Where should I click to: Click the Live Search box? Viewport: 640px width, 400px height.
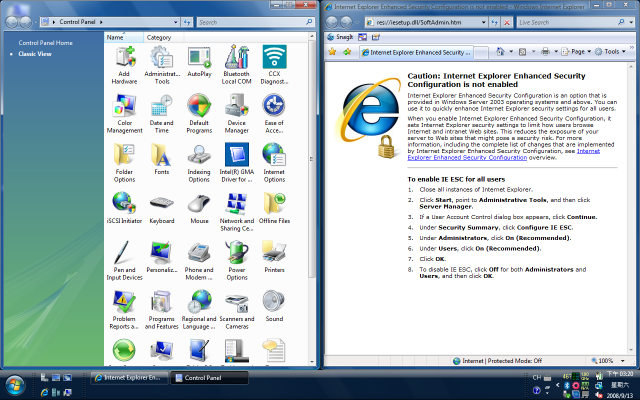567,22
